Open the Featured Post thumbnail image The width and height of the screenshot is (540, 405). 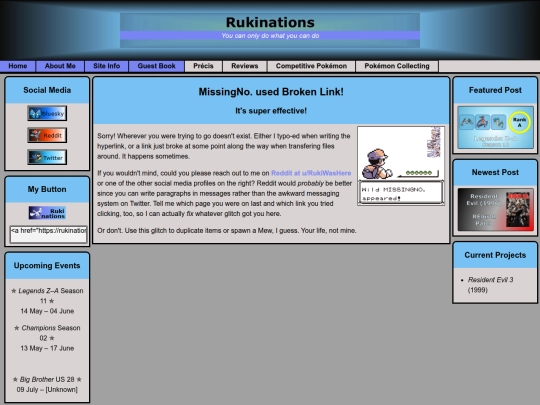[x=495, y=127]
